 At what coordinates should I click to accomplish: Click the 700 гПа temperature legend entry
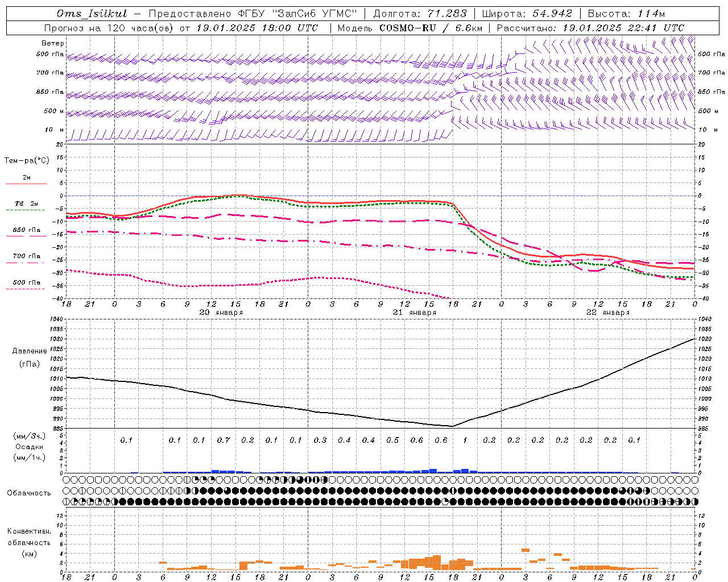(x=27, y=256)
